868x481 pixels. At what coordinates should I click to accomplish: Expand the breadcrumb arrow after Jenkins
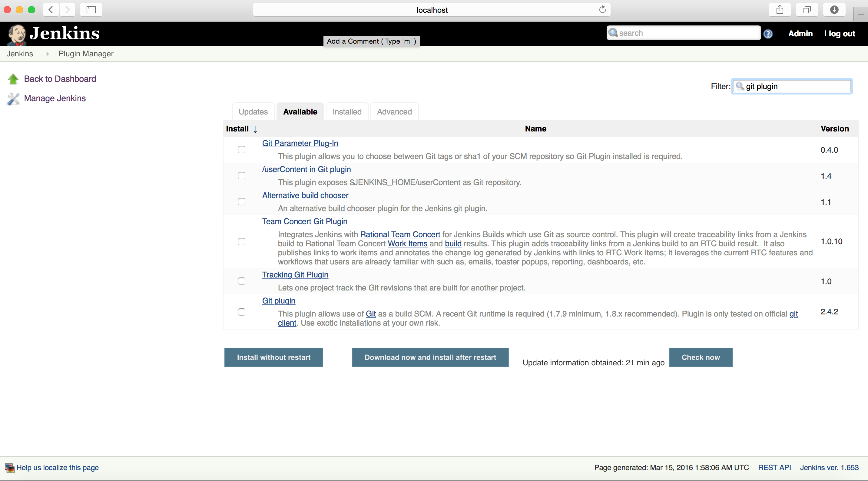point(48,54)
